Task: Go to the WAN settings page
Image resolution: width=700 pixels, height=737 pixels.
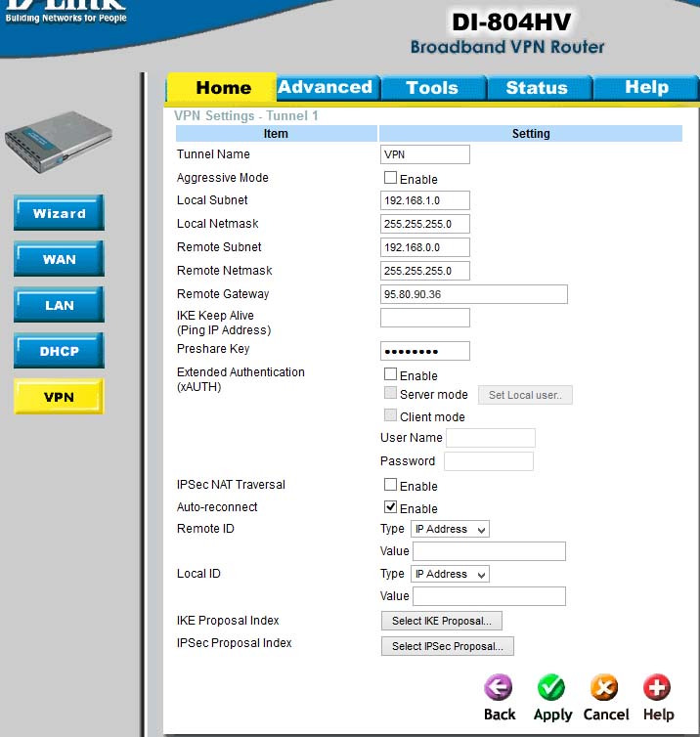Action: (59, 258)
